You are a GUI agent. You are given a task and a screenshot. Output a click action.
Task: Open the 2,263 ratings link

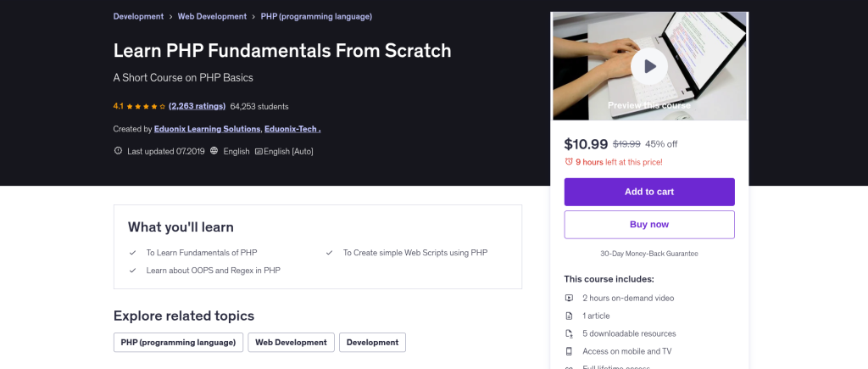197,107
